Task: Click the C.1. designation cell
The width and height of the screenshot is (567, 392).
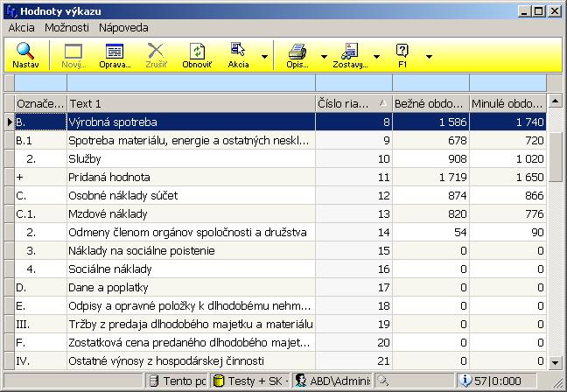Action: 40,214
